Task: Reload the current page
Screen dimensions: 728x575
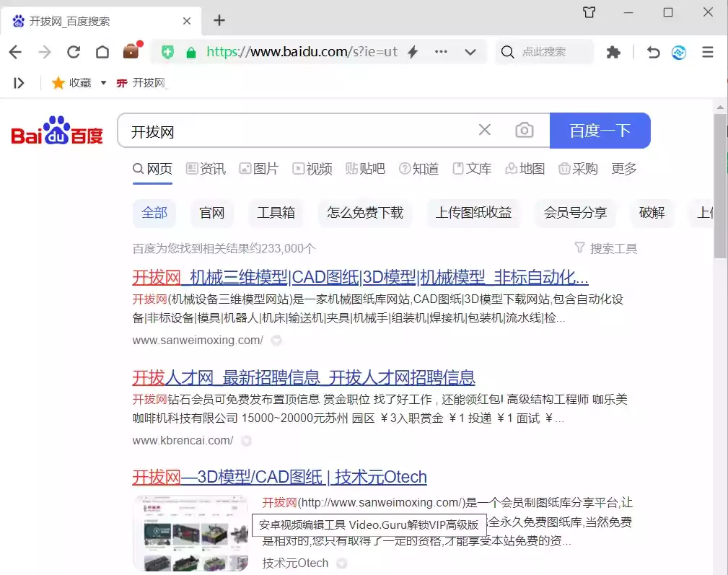Action: tap(74, 52)
